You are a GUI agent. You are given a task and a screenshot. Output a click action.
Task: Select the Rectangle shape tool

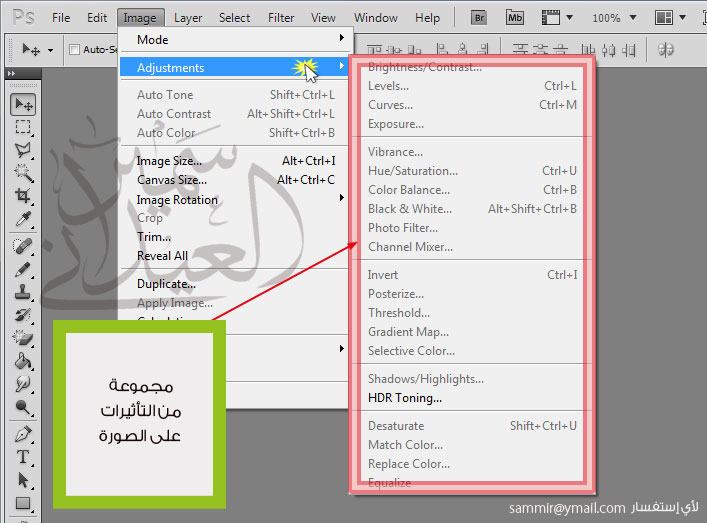(23, 504)
